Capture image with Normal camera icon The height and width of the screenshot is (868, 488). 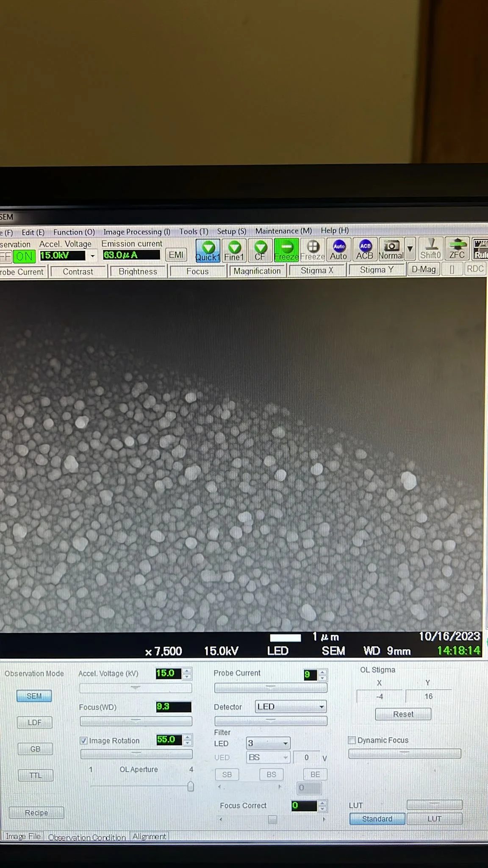point(391,249)
